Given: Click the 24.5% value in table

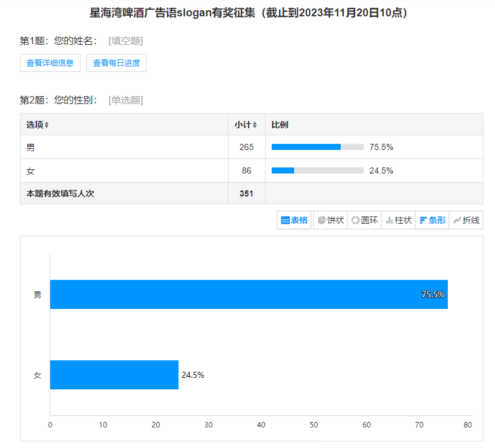Looking at the screenshot, I should (x=381, y=170).
